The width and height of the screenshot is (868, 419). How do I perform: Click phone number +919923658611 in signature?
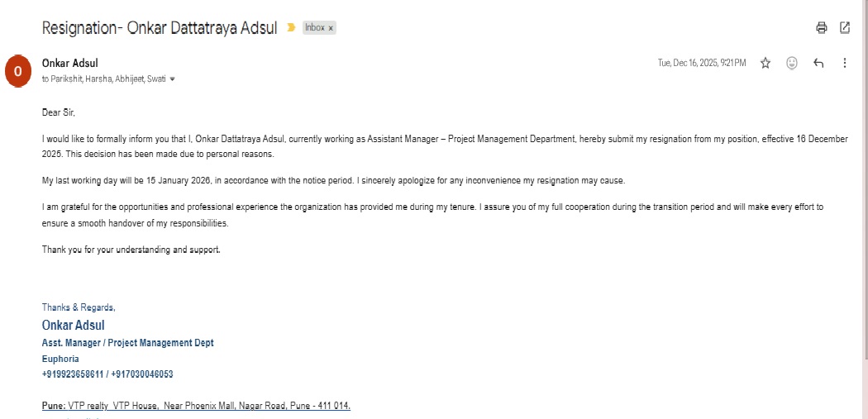coord(73,374)
